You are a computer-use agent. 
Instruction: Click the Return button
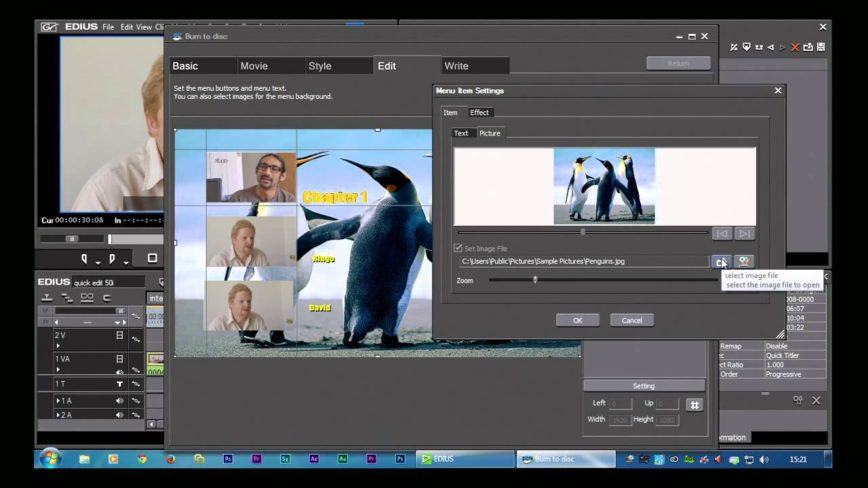[x=678, y=63]
